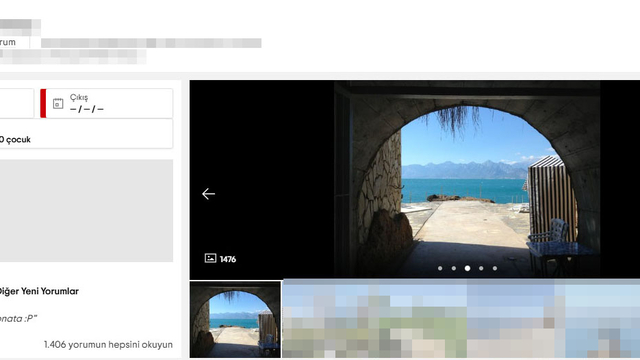This screenshot has height=360, width=640.
Task: Click the 'Diğer Yeni Yorumlar' heading
Action: (39, 291)
